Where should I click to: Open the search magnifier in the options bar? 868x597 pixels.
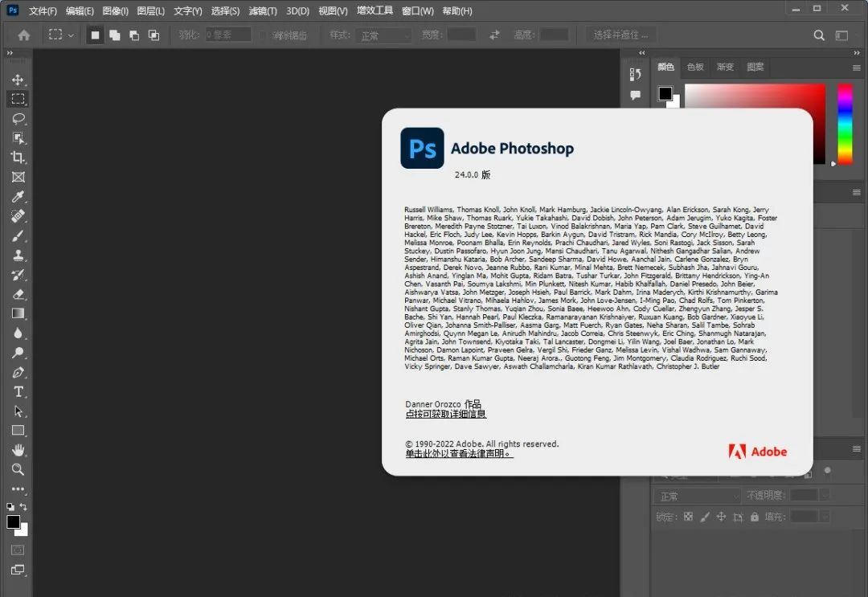pyautogui.click(x=819, y=35)
